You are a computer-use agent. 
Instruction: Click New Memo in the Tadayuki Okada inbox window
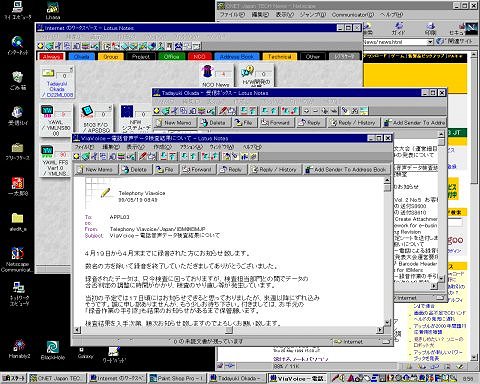pyautogui.click(x=175, y=122)
